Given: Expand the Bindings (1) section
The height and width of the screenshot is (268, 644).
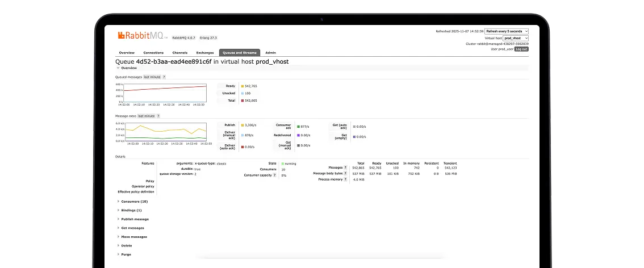Looking at the screenshot, I should [x=131, y=210].
